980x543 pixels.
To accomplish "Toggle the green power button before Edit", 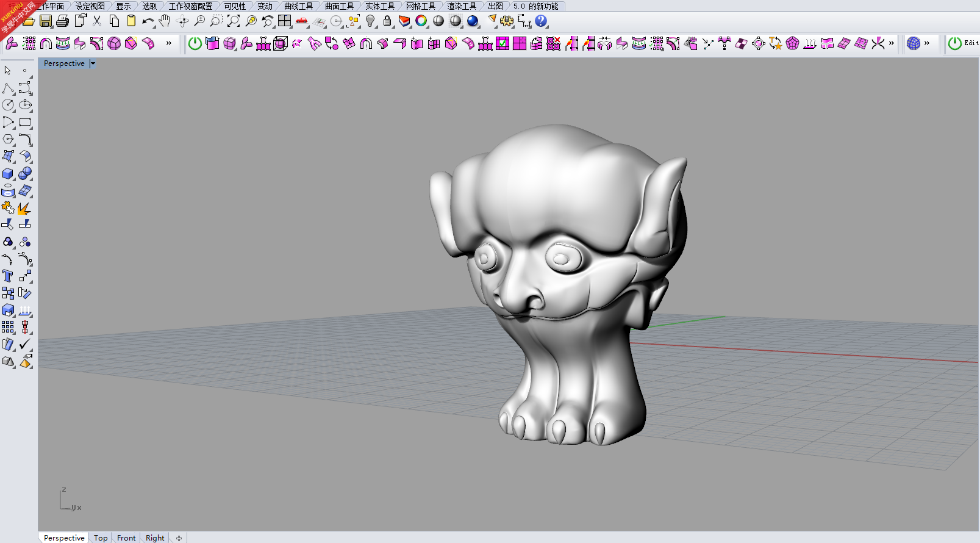I will (955, 43).
